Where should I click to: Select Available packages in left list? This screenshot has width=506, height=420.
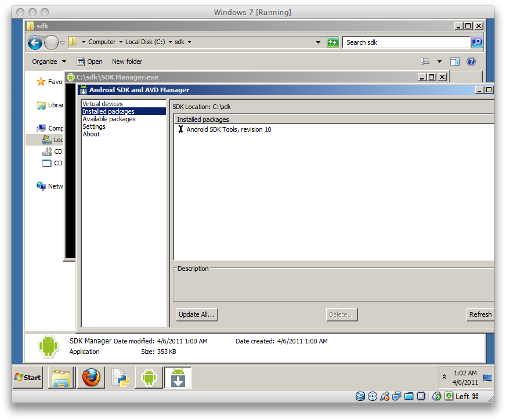point(109,119)
